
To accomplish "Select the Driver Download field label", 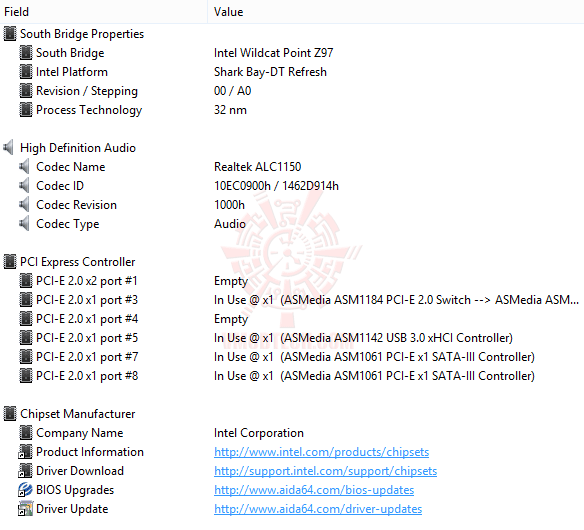I will [80, 471].
